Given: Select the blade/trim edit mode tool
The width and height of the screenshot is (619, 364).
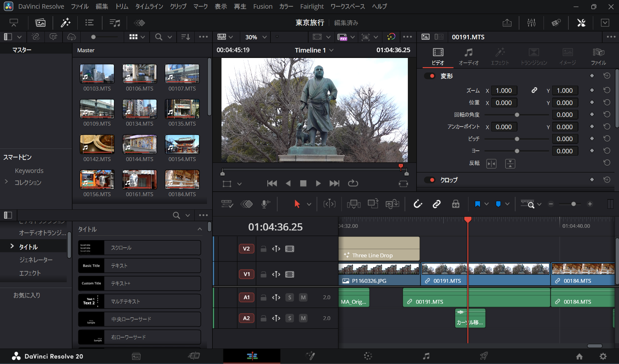Looking at the screenshot, I should click(x=329, y=204).
